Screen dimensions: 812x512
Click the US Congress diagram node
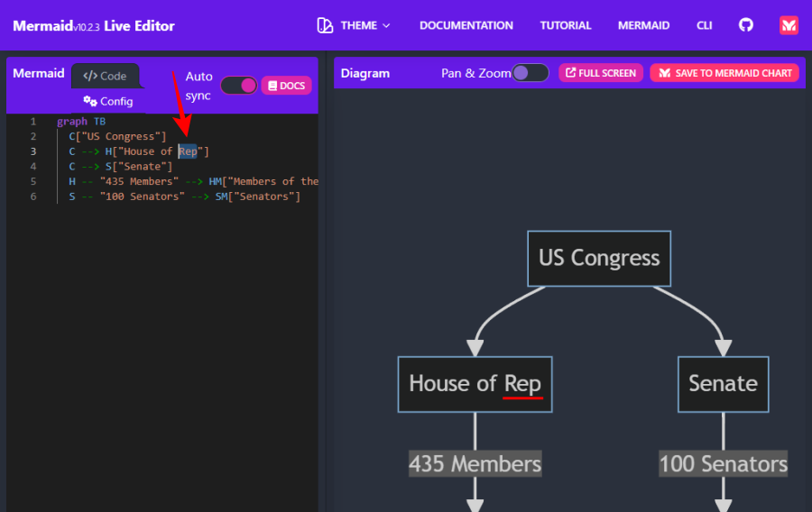point(599,259)
